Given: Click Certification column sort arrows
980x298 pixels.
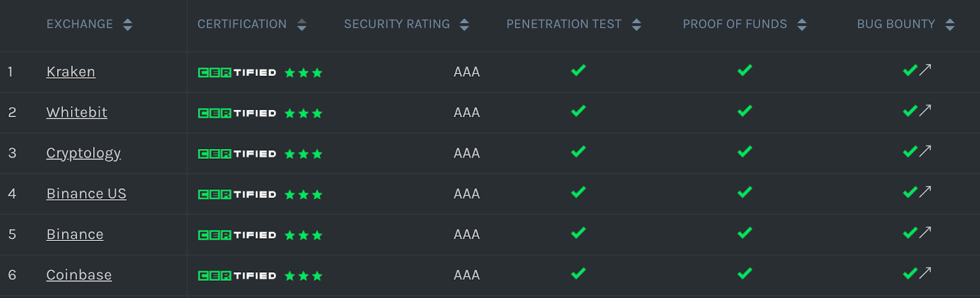Looking at the screenshot, I should coord(301,25).
